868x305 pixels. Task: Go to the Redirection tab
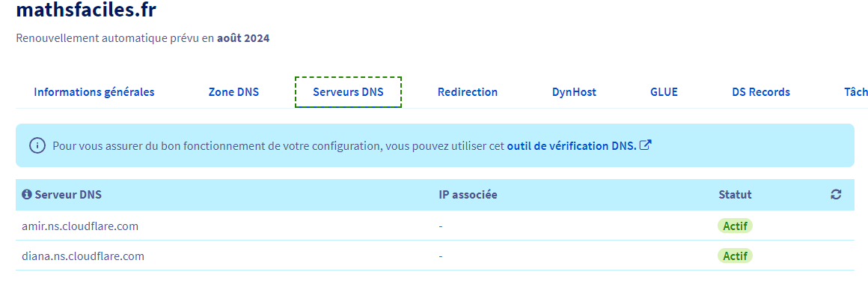(468, 92)
